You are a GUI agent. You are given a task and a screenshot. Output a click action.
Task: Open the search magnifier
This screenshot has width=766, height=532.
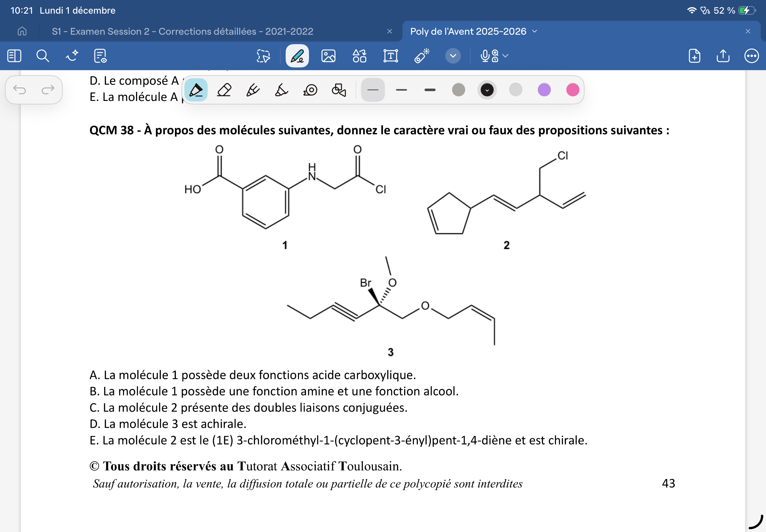(x=42, y=56)
